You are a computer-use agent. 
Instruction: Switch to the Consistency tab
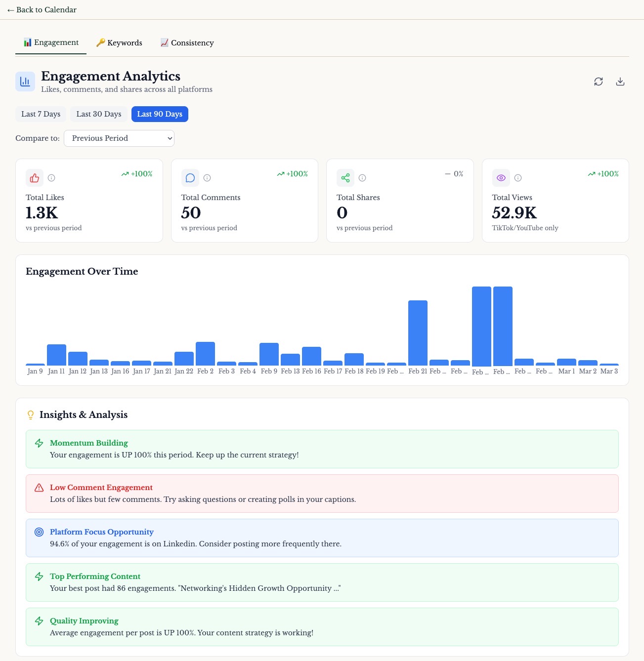(x=187, y=42)
